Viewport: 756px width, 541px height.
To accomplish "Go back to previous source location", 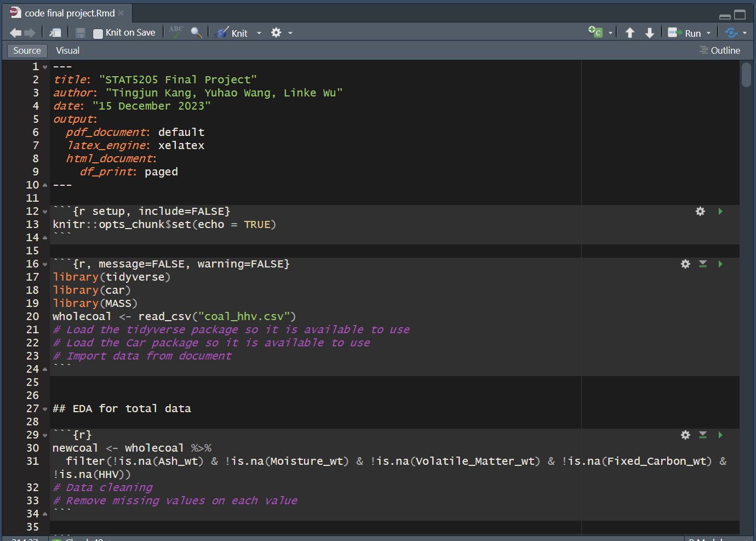I will click(16, 33).
